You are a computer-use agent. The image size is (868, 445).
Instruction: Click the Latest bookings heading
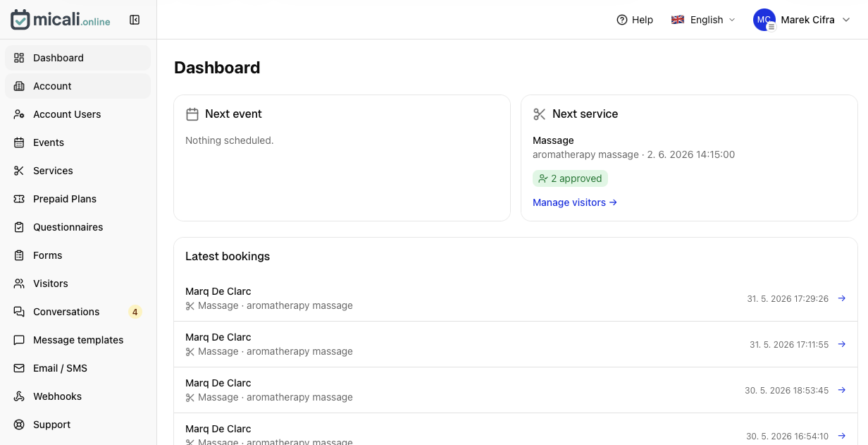(x=228, y=256)
